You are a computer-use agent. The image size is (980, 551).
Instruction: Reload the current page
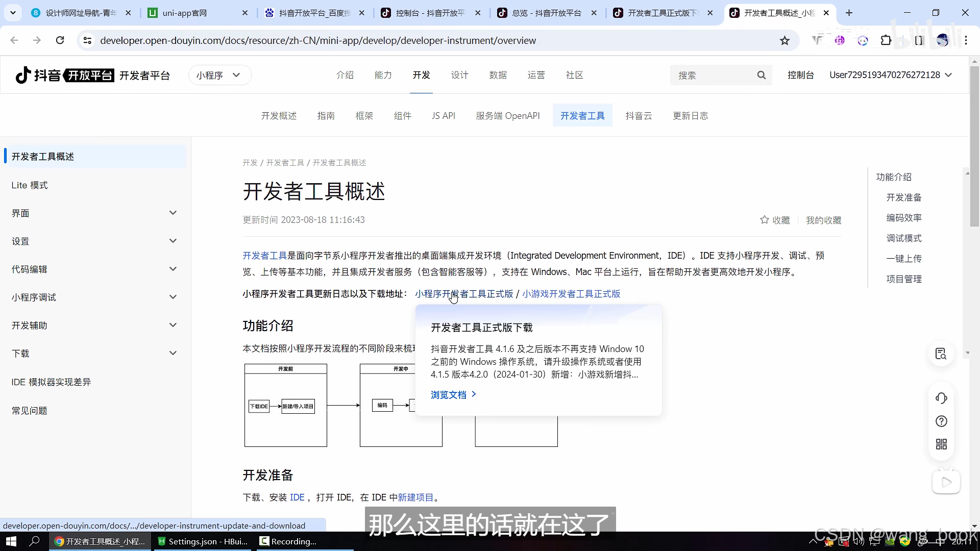click(60, 40)
